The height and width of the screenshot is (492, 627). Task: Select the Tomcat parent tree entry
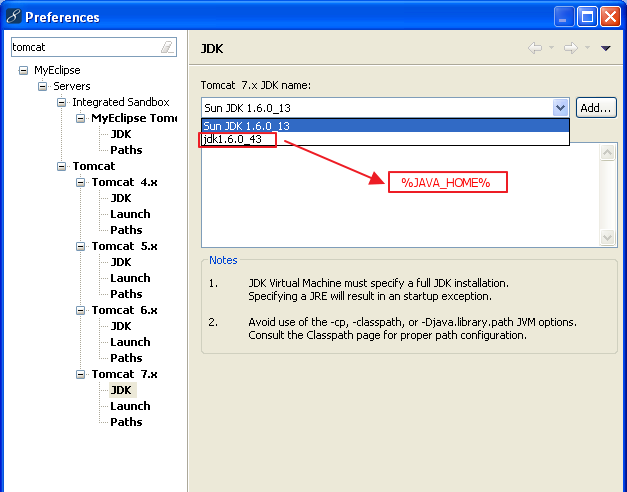click(x=94, y=166)
